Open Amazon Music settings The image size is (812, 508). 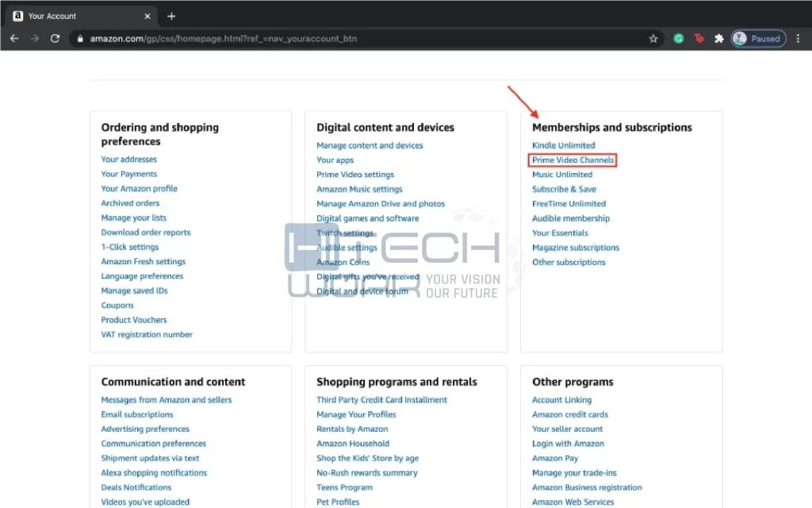click(x=359, y=189)
